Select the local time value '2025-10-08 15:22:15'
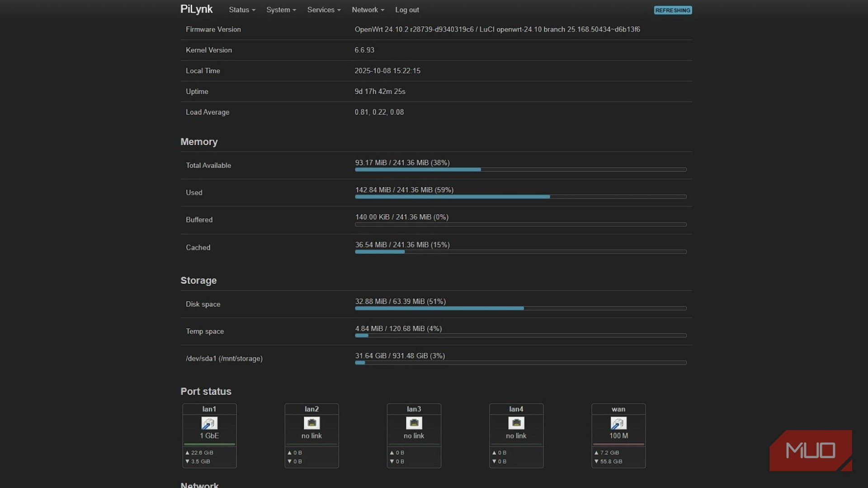Viewport: 868px width, 488px height. point(387,71)
